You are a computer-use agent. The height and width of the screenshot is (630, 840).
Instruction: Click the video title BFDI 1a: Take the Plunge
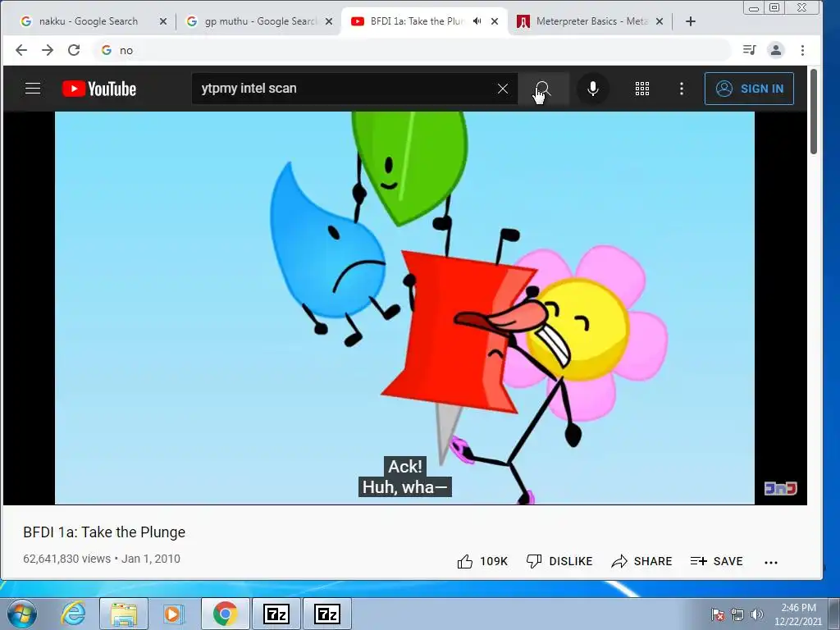tap(104, 532)
